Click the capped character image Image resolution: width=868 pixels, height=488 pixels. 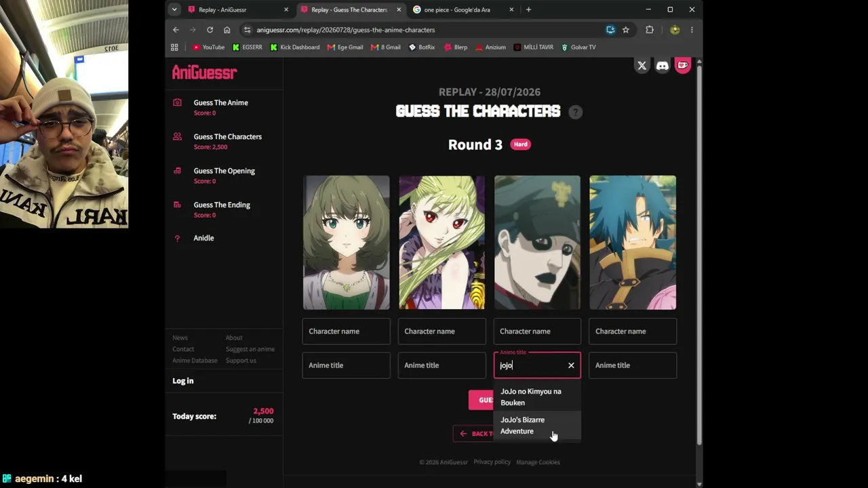click(x=537, y=243)
